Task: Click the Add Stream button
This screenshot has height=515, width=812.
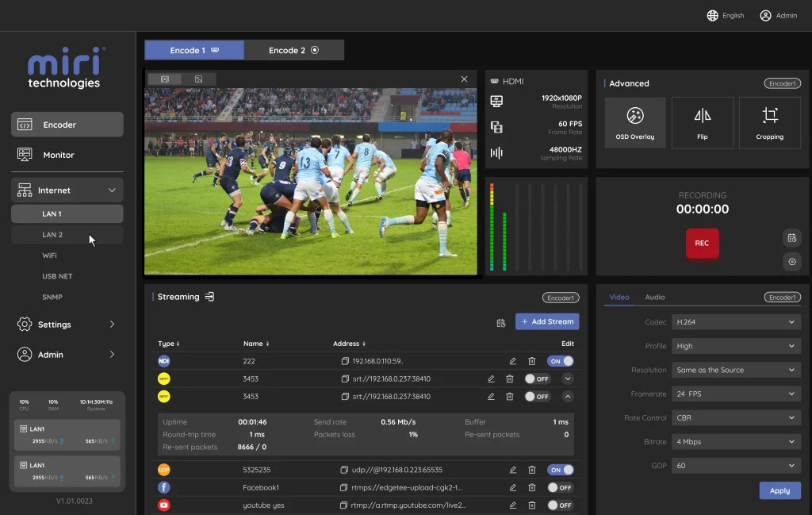Action: [547, 321]
